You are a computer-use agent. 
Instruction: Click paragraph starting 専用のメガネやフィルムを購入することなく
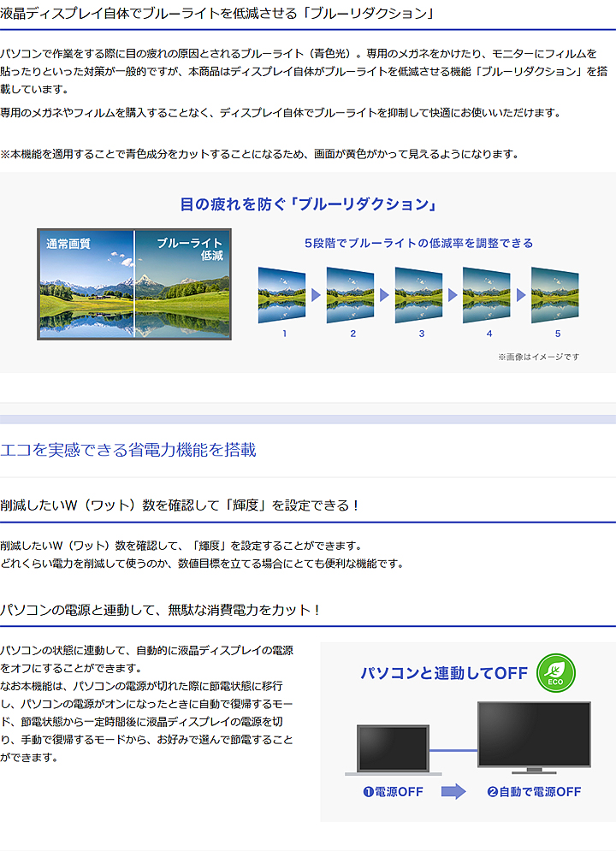tap(281, 113)
